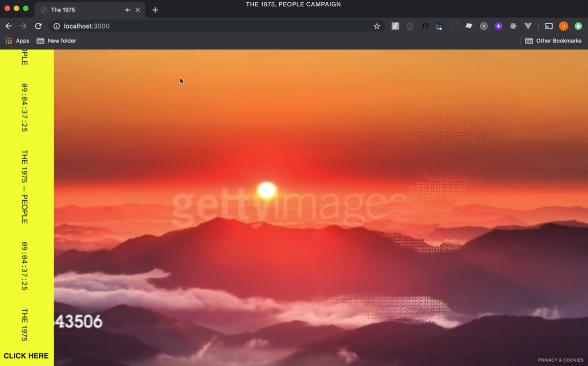Click the red macOS close button
This screenshot has width=588, height=366.
[x=7, y=8]
